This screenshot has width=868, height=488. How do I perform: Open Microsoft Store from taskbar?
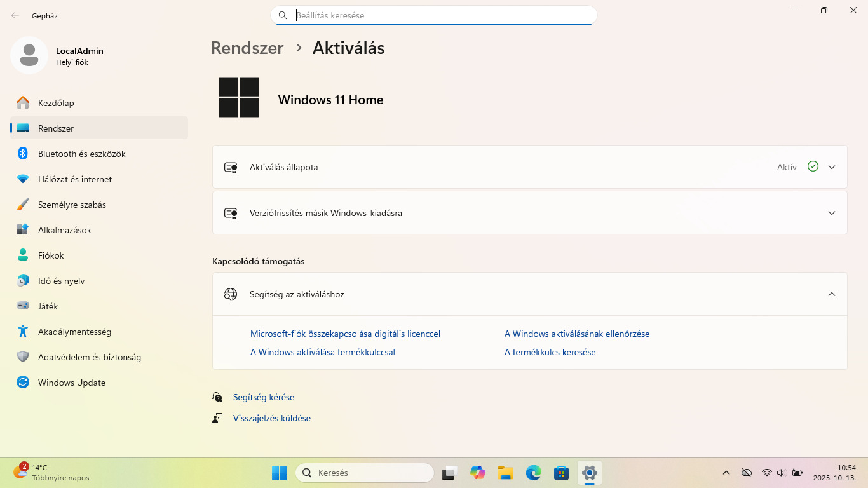tap(560, 473)
